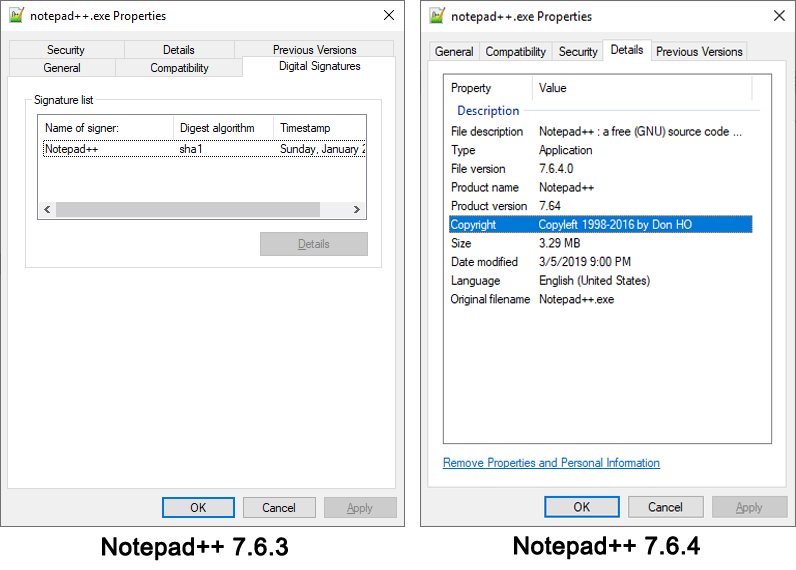This screenshot has height=570, width=796.
Task: Open Compatibility tab in left window
Action: 179,68
